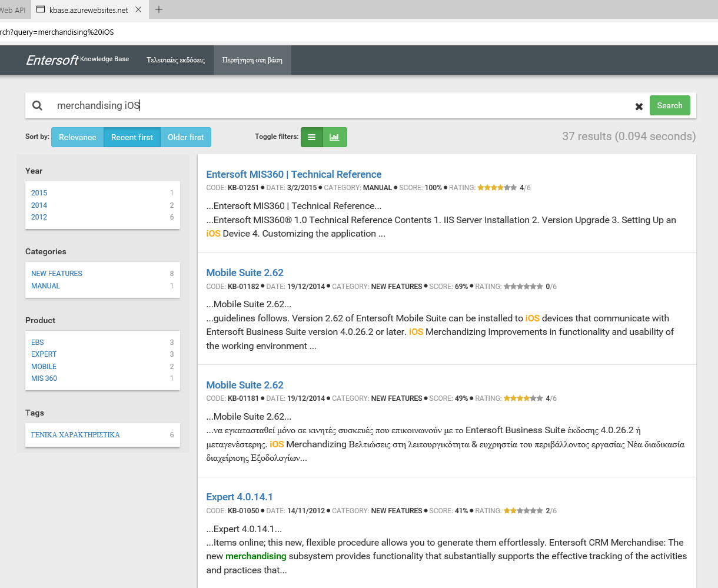Open a new browser tab
Image resolution: width=718 pixels, height=588 pixels.
pyautogui.click(x=159, y=9)
